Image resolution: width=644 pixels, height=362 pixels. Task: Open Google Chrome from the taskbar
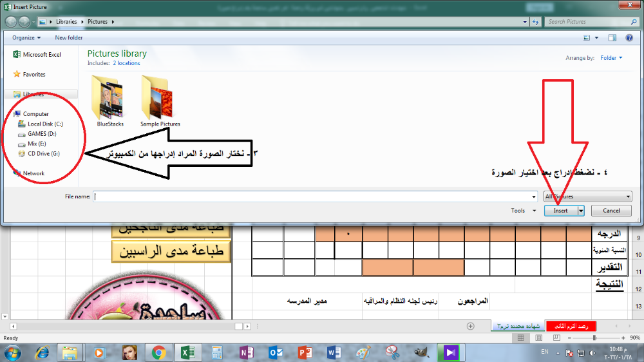(158, 353)
